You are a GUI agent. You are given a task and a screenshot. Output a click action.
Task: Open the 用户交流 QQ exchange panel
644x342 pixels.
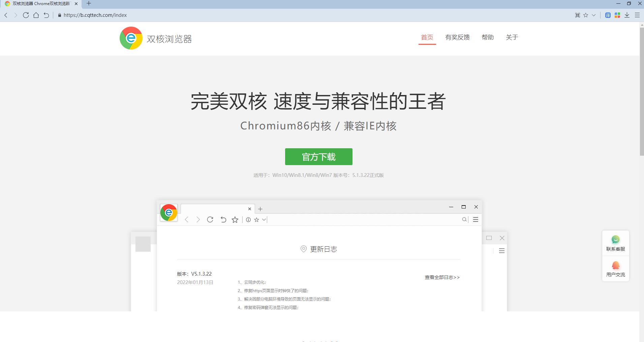(x=615, y=268)
